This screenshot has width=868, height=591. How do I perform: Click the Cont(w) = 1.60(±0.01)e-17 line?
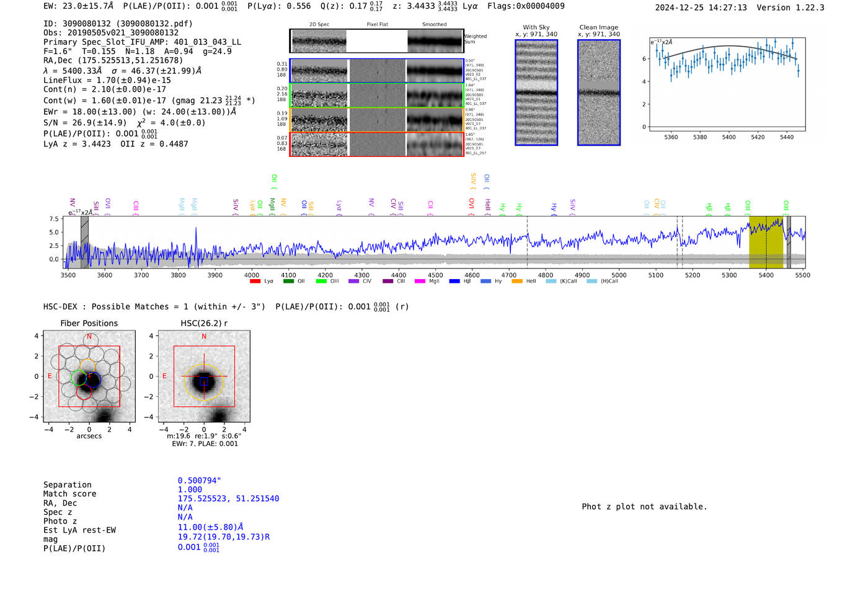click(x=149, y=100)
